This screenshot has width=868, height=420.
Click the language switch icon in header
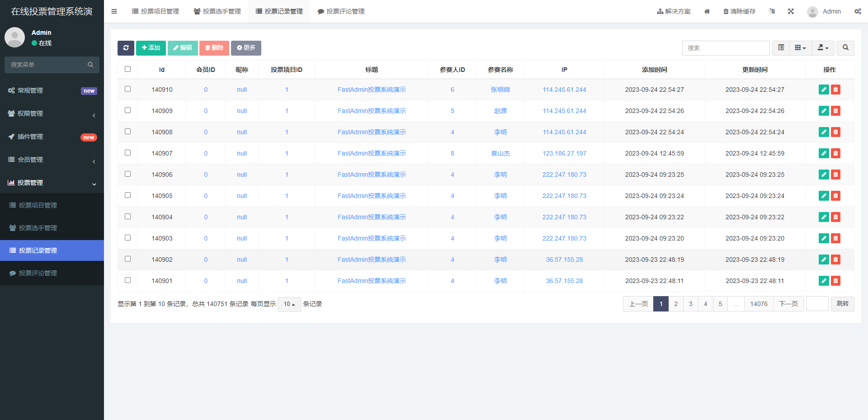point(772,11)
